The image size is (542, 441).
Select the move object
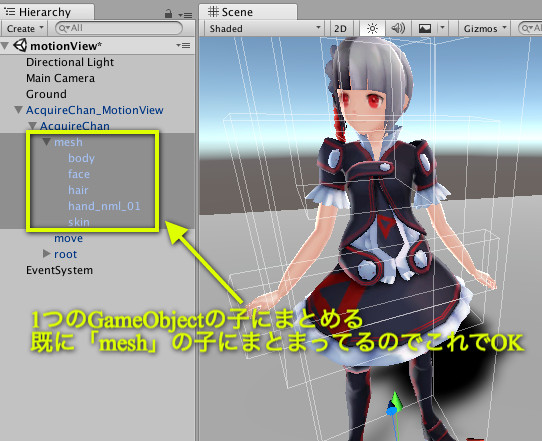coord(68,238)
